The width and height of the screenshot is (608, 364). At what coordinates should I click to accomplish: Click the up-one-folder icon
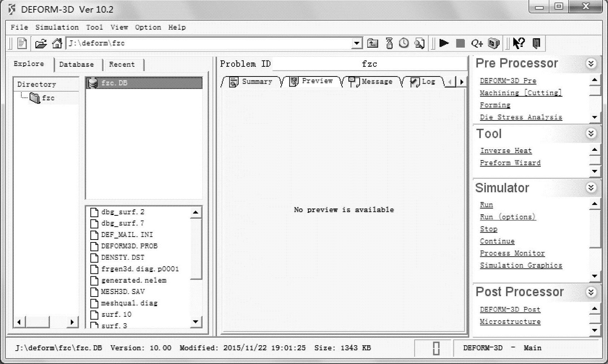coord(373,43)
